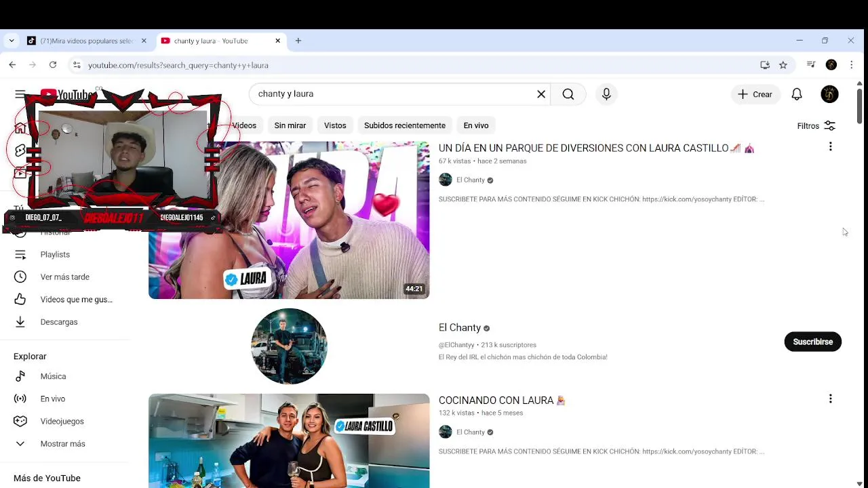Click the search magnifier button
The image size is (868, 488).
click(x=568, y=94)
